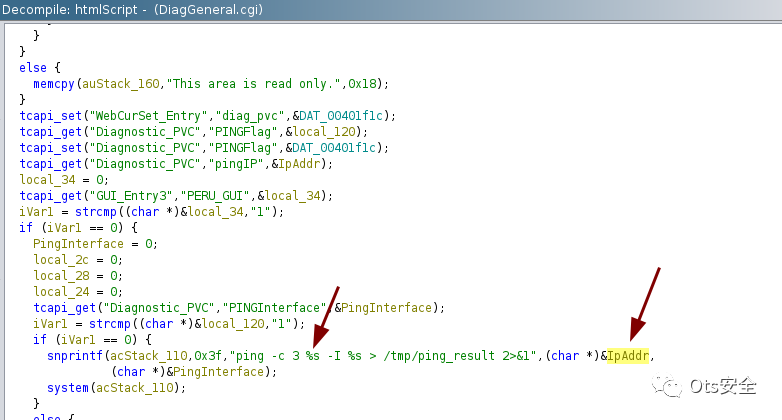The width and height of the screenshot is (782, 420).
Task: Click the 0x3f size argument
Action: 208,356
